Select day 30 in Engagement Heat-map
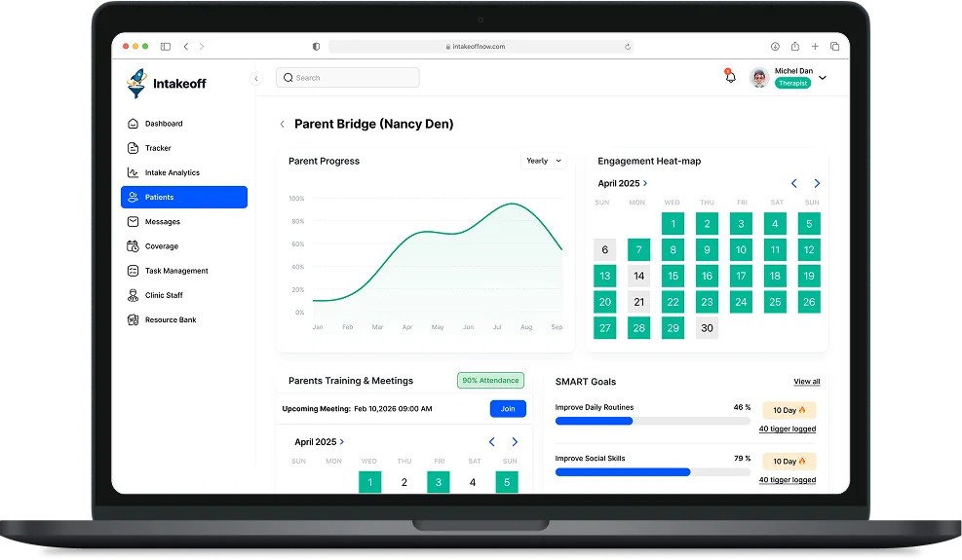The height and width of the screenshot is (560, 962). pyautogui.click(x=707, y=328)
